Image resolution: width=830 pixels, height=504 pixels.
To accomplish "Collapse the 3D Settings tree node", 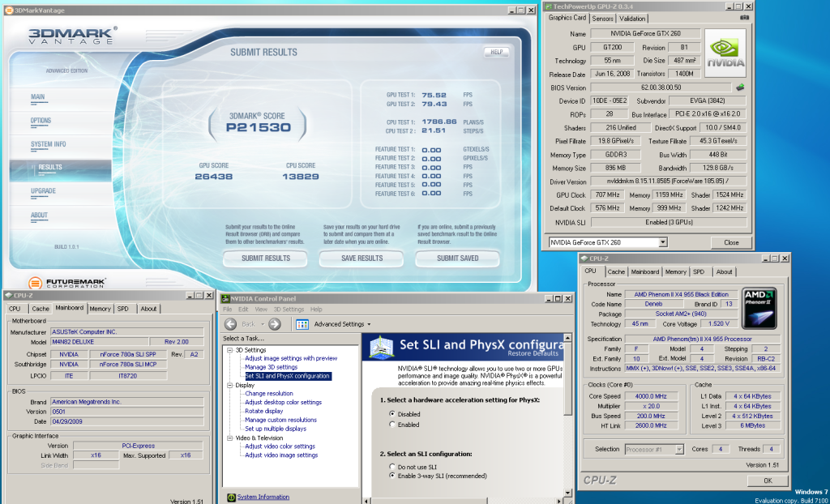I will click(229, 350).
